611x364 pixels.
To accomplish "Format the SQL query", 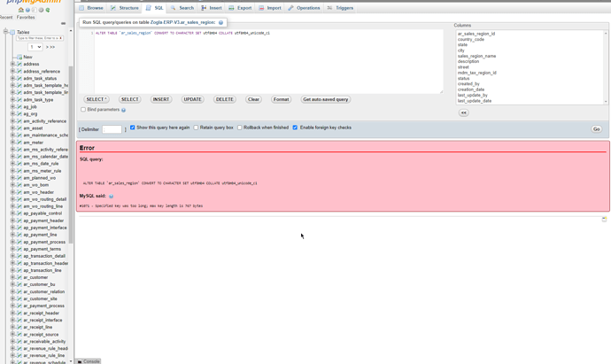I will click(281, 99).
